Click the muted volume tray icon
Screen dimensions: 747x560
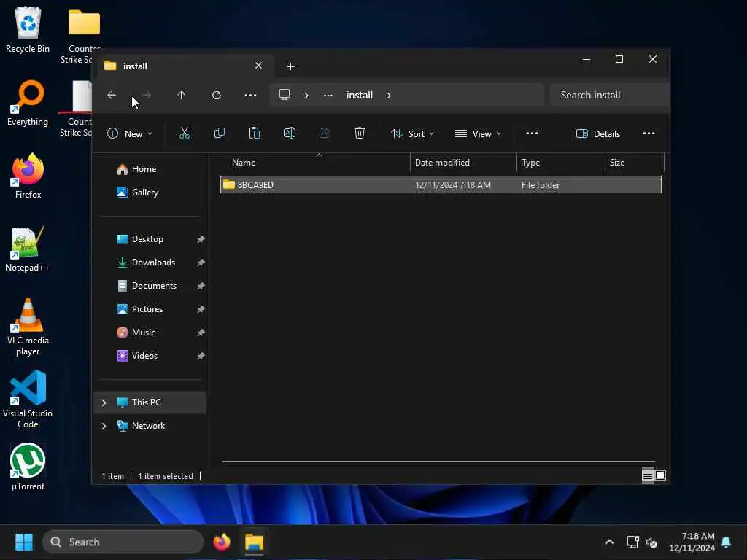(651, 542)
